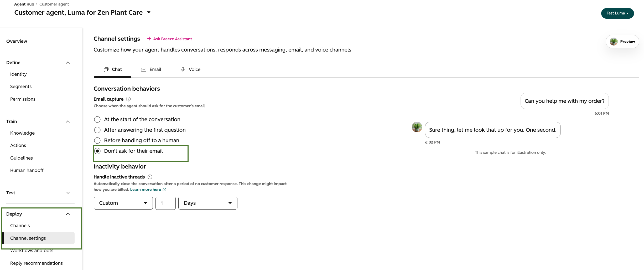This screenshot has height=270, width=644.
Task: Open Channel settings in the sidebar
Action: [39, 238]
